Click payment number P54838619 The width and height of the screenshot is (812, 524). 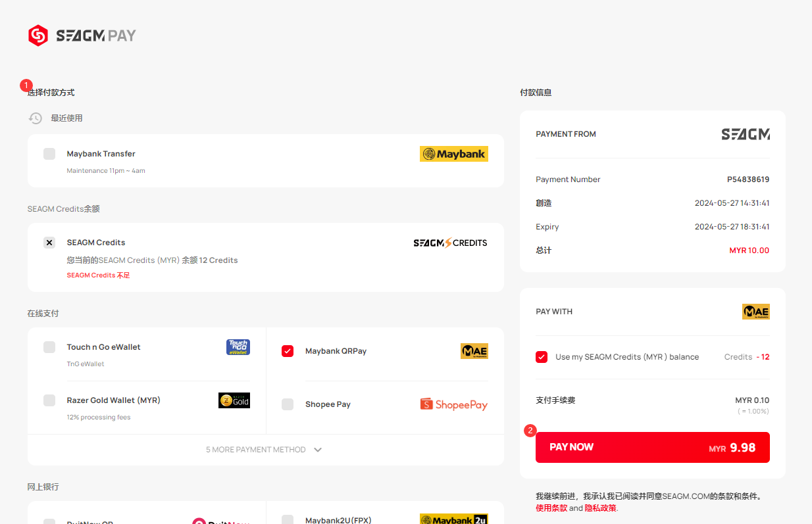[748, 179]
